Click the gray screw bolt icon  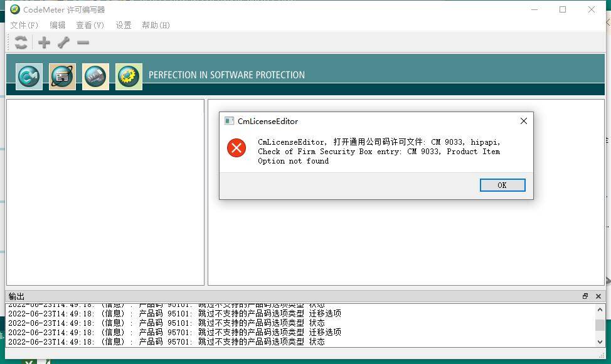pyautogui.click(x=95, y=76)
